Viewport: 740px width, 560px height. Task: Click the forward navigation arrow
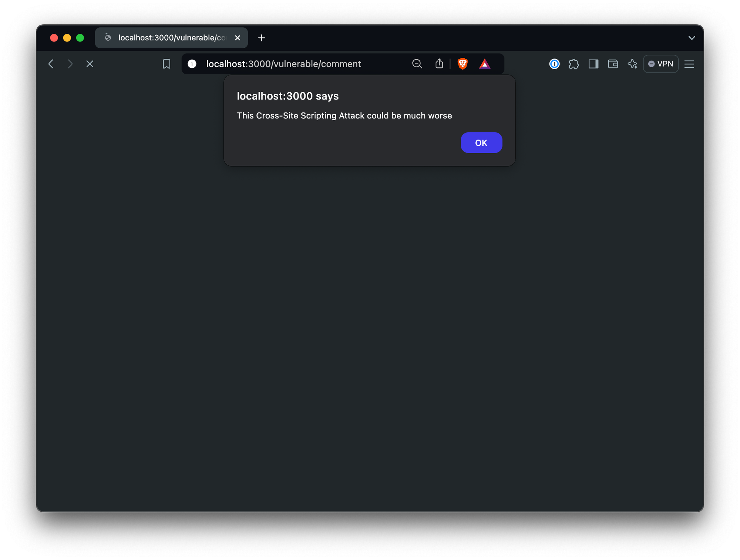tap(70, 64)
